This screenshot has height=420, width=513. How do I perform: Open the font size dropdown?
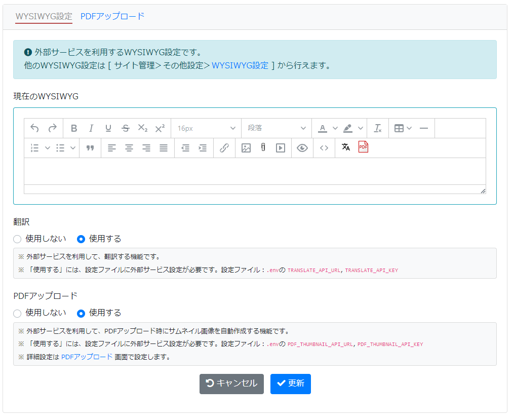click(x=206, y=128)
